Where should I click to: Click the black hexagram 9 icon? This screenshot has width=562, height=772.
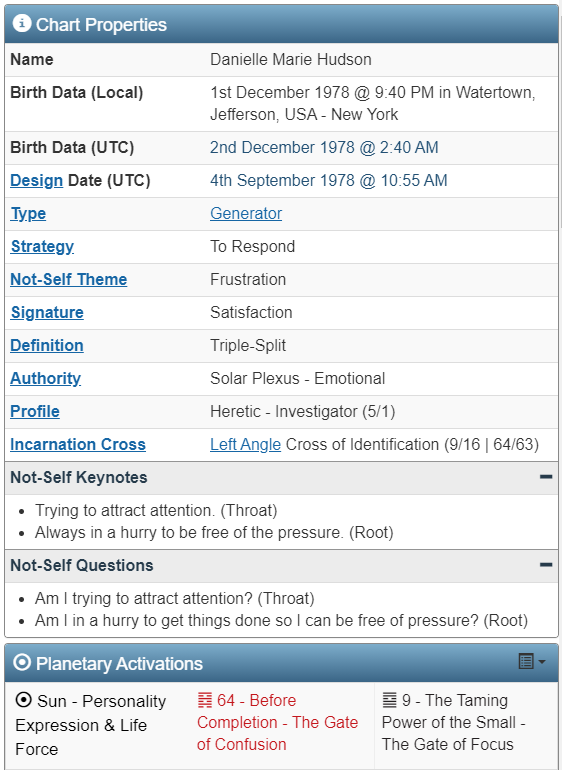point(390,700)
